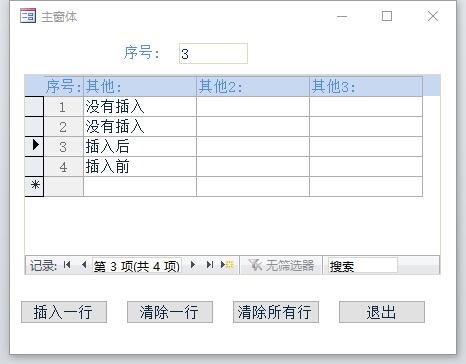
Task: Click the 没有插入 cell in row 2
Action: (140, 126)
